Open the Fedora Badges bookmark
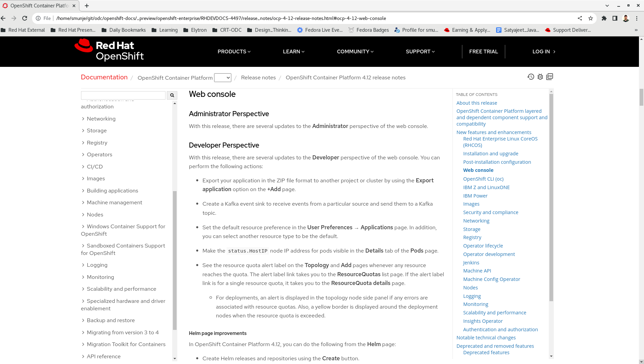644x364 pixels. point(369,30)
